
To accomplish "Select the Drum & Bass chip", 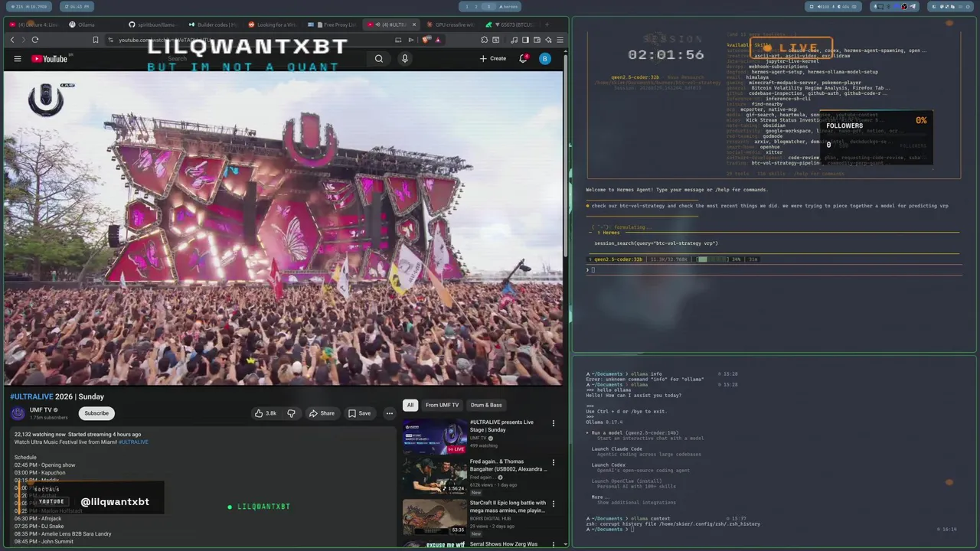I will [486, 405].
